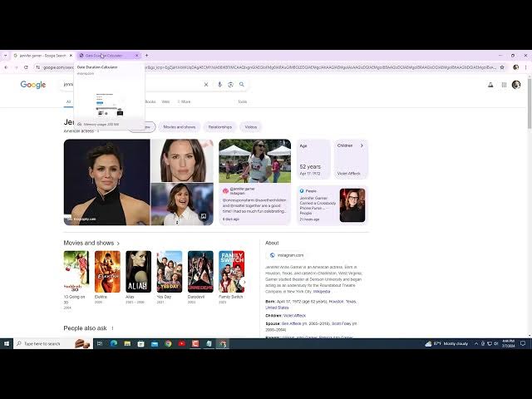Select the Web results tab

165,101
